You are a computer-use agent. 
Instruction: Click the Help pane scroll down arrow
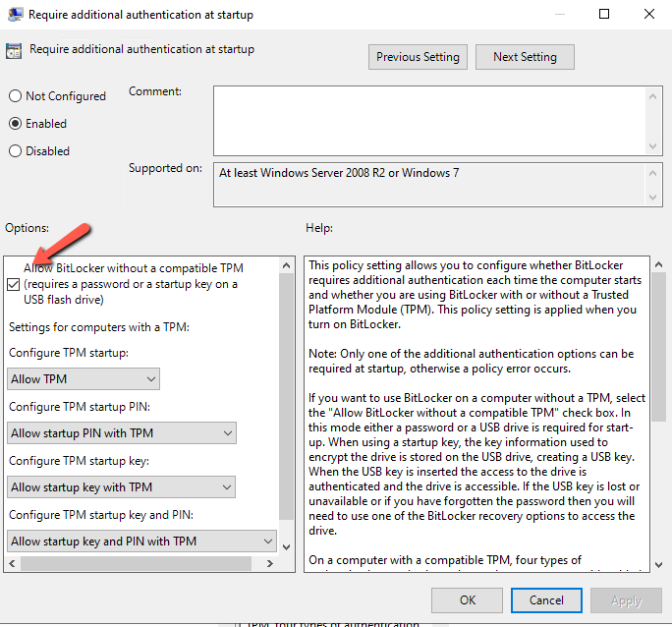[x=658, y=565]
